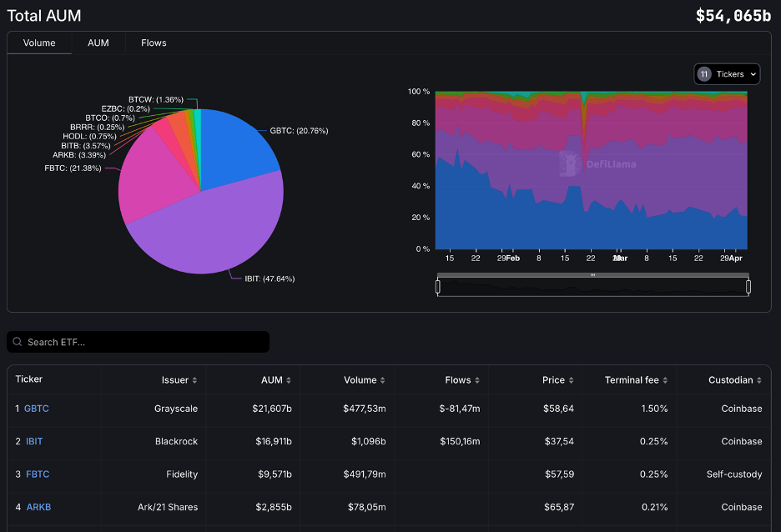Click the Fidelity issuer cell

(x=182, y=474)
